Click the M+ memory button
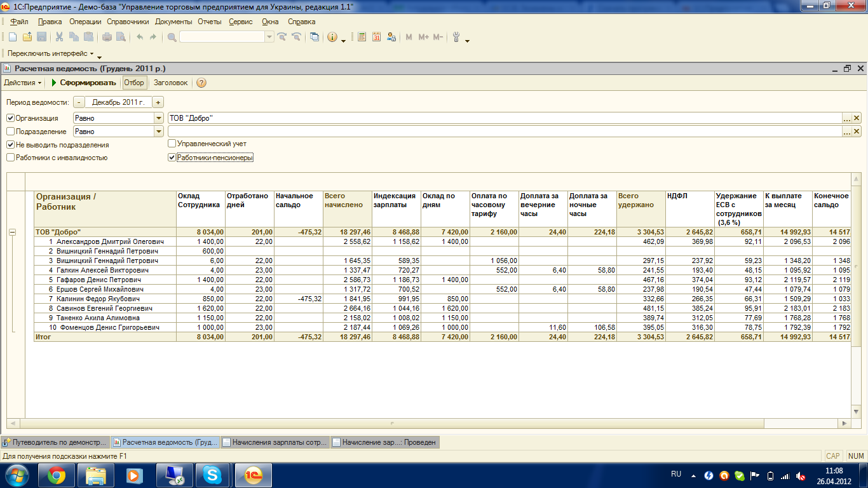Screen dimensions: 868x488 [424, 37]
